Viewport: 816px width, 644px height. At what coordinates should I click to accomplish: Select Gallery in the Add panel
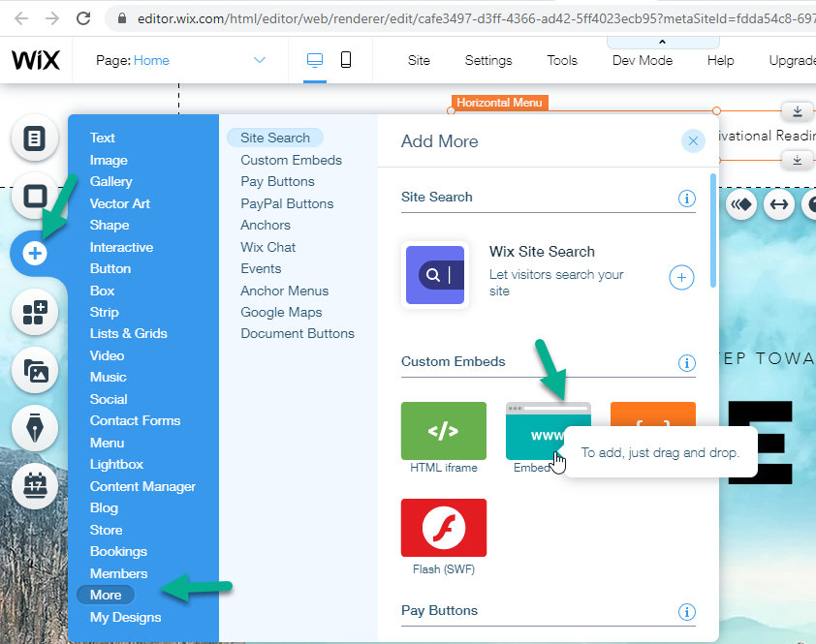(x=110, y=181)
